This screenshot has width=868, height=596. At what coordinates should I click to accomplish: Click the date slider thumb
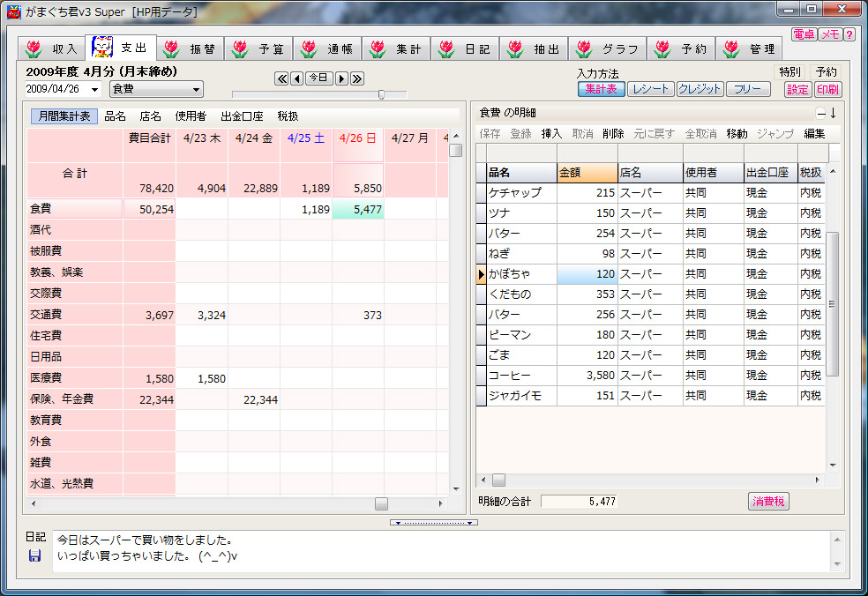pos(381,94)
